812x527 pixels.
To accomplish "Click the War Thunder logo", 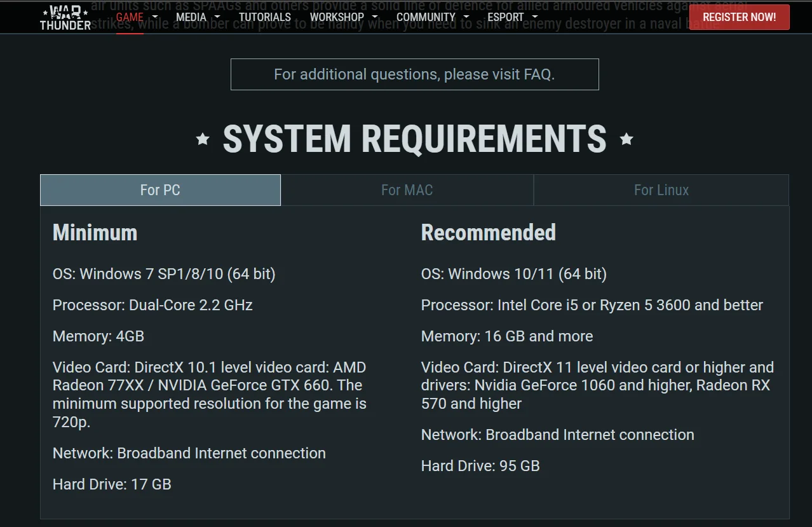I will [x=65, y=17].
